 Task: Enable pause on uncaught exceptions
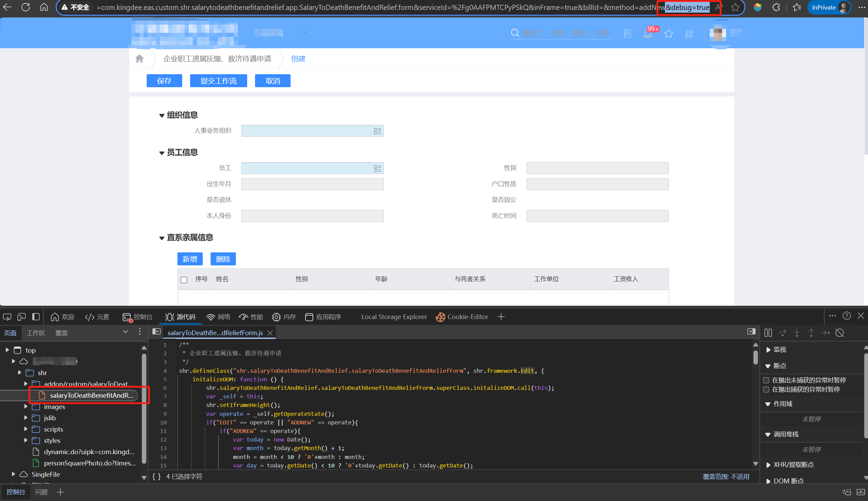(766, 380)
